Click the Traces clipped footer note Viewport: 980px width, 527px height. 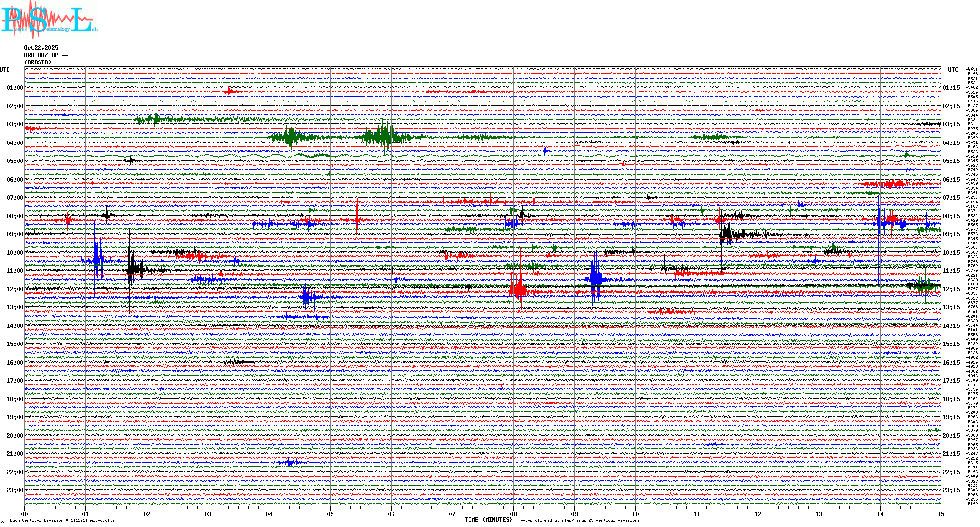pos(578,520)
